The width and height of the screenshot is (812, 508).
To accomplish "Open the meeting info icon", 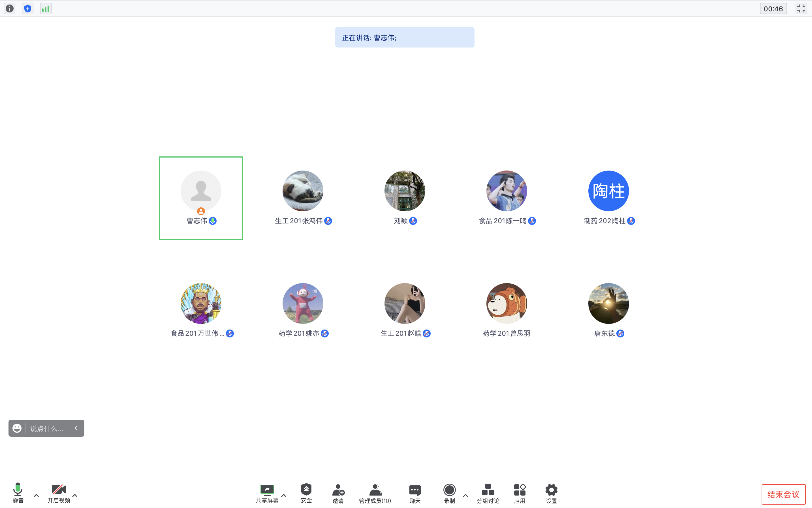I will [10, 8].
